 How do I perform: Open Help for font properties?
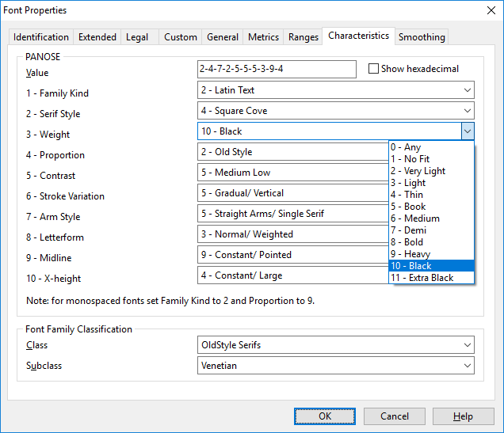[463, 416]
